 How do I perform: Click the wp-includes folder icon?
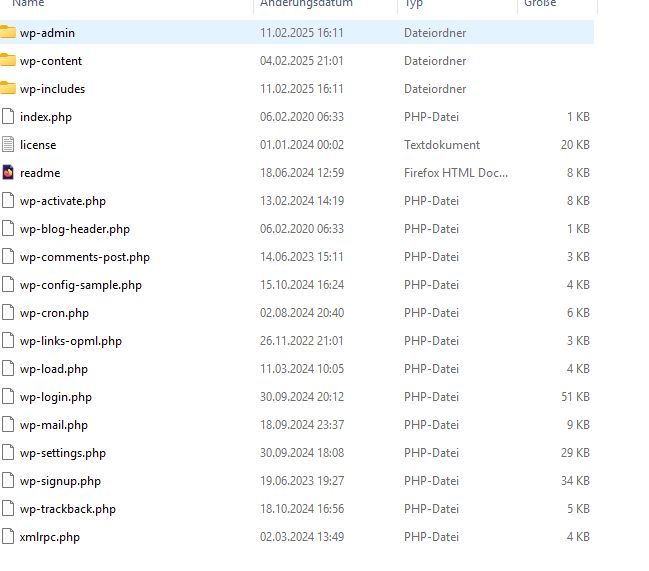coord(9,89)
